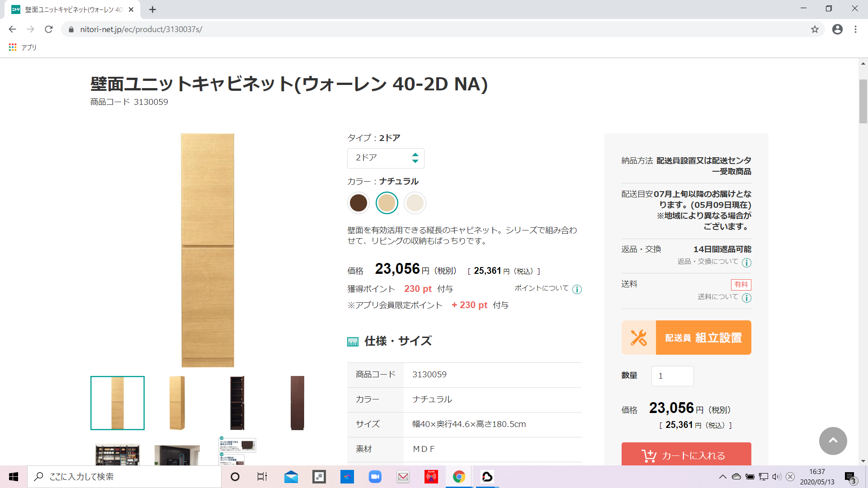Click カートに入れる add to cart button

point(686,455)
